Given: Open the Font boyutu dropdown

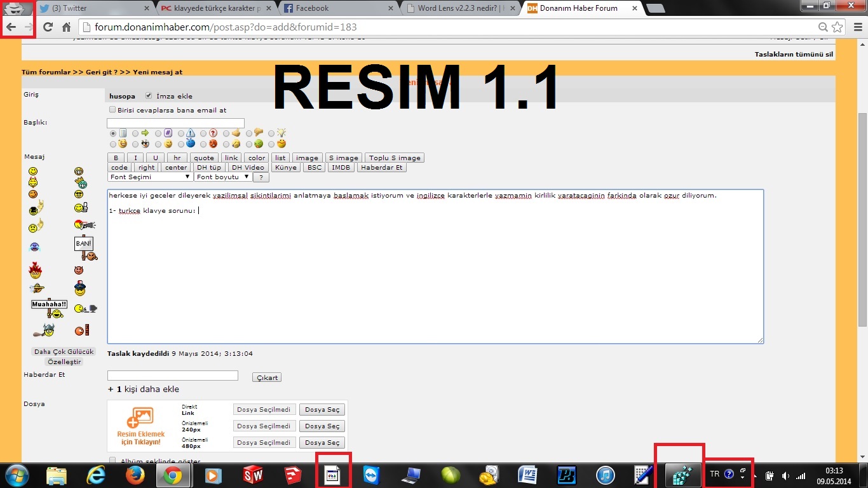Looking at the screenshot, I should click(x=223, y=177).
